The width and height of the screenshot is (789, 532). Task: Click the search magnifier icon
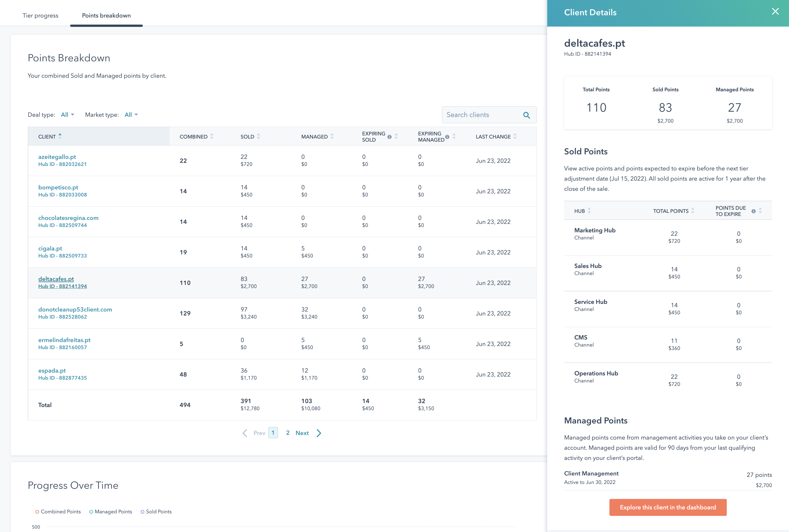click(526, 115)
